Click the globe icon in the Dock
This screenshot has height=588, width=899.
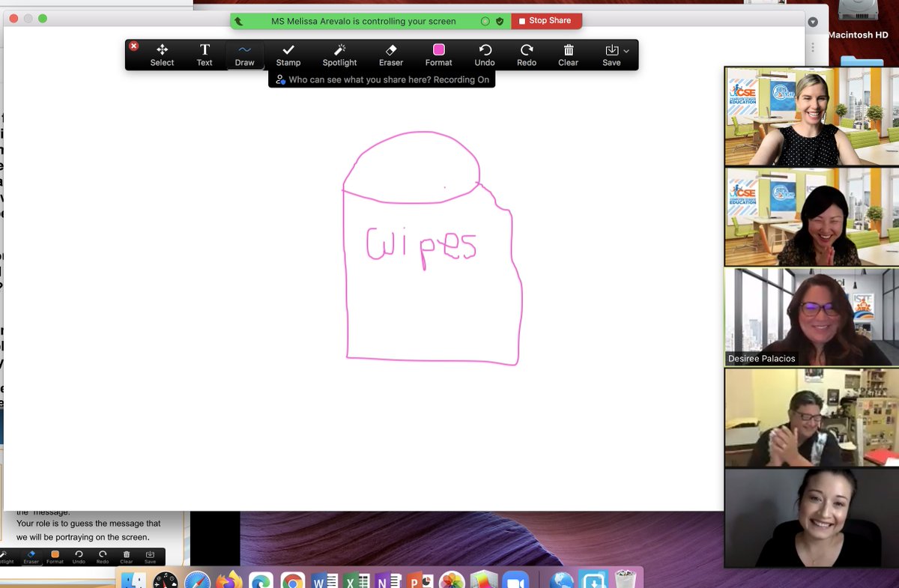tap(561, 581)
